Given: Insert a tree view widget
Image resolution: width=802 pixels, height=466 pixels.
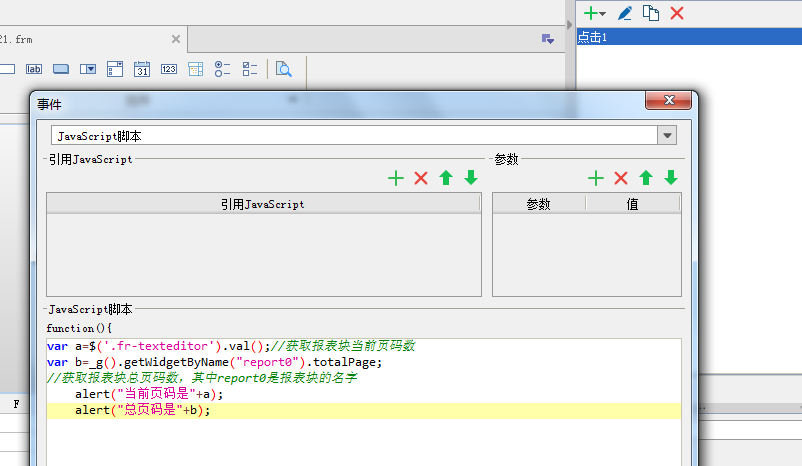Looking at the screenshot, I should pos(195,69).
